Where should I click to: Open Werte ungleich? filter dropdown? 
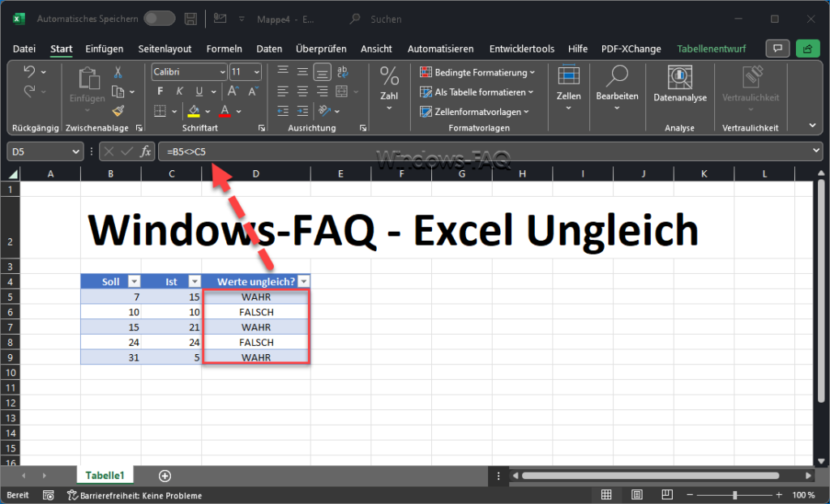click(304, 282)
